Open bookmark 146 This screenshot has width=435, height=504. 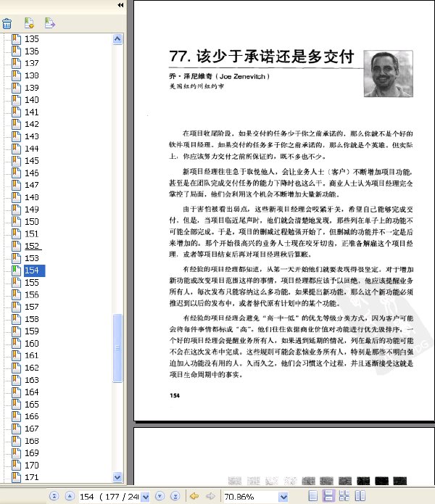click(31, 173)
